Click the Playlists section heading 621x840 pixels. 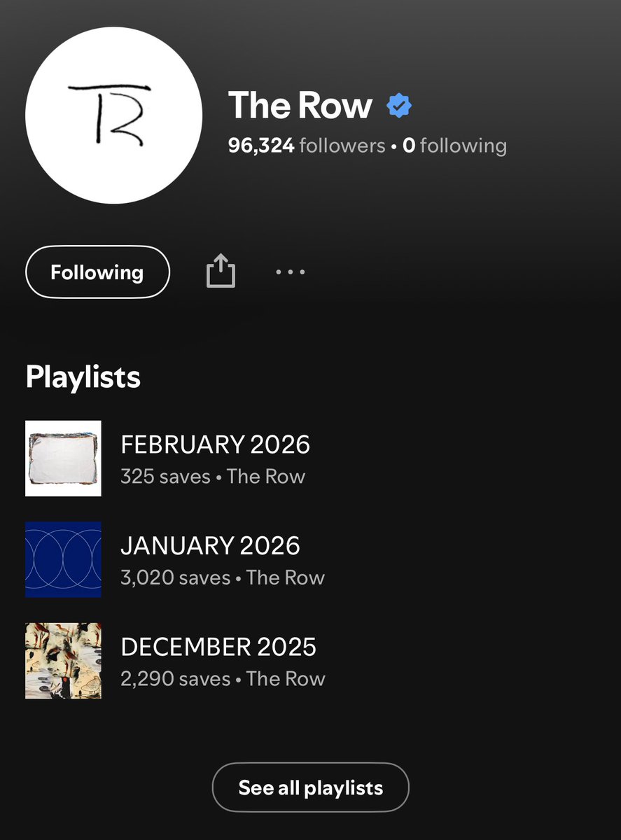(83, 377)
